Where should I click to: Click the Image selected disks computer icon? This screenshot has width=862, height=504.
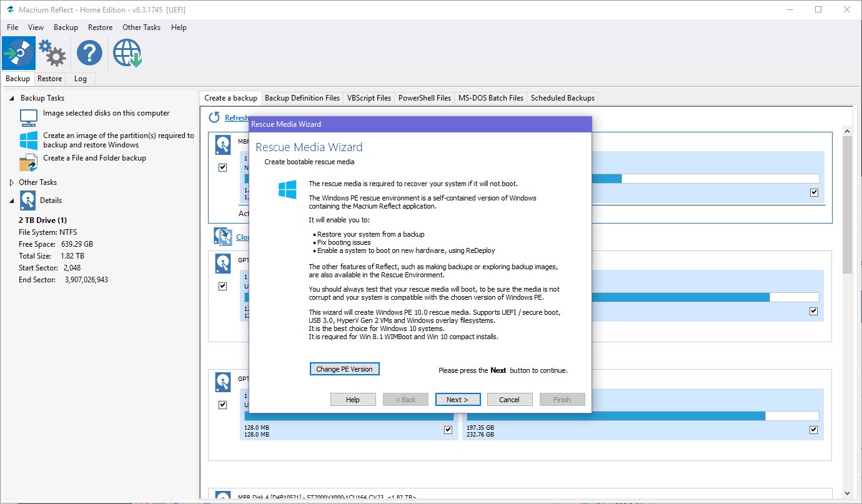click(x=29, y=117)
